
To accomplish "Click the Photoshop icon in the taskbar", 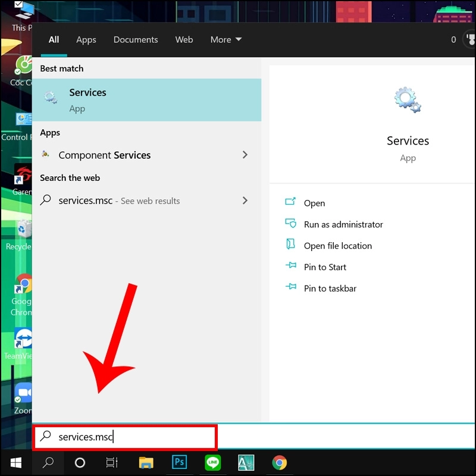I will pyautogui.click(x=179, y=462).
